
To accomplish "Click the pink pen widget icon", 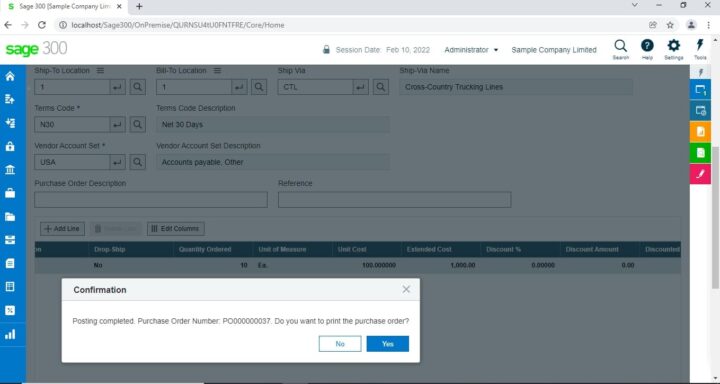I will click(x=700, y=174).
